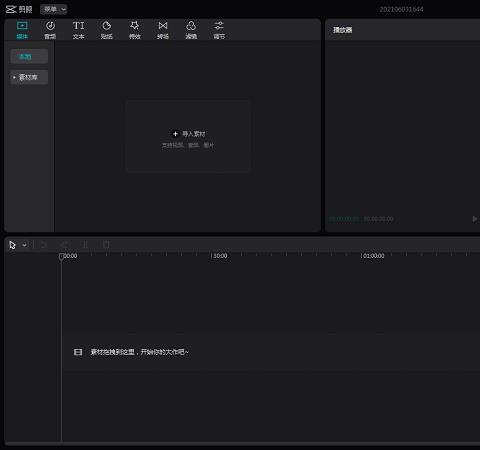Image resolution: width=480 pixels, height=450 pixels.
Task: Click the undo arrow in timeline toolbar
Action: [x=43, y=245]
